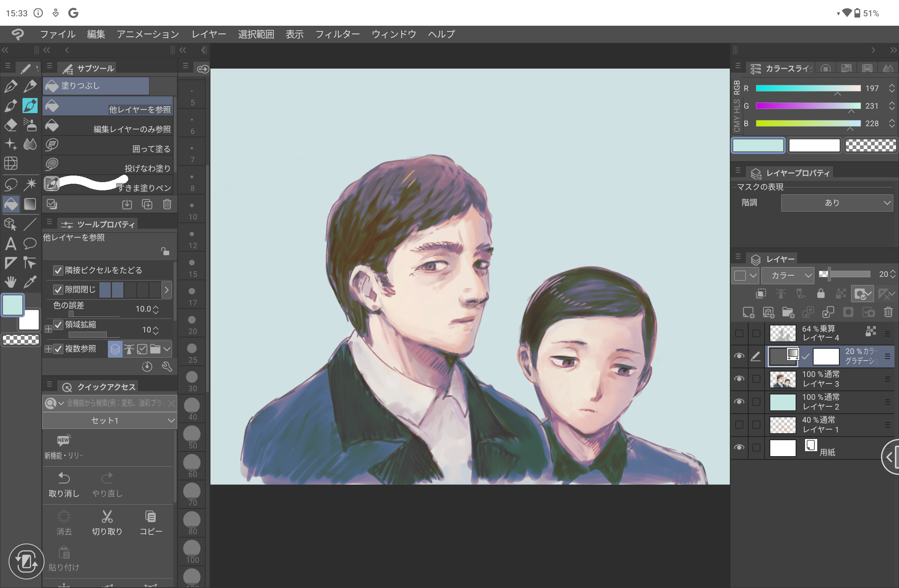Toggle 領域拡縮 checkbox
The width and height of the screenshot is (899, 588).
58,325
